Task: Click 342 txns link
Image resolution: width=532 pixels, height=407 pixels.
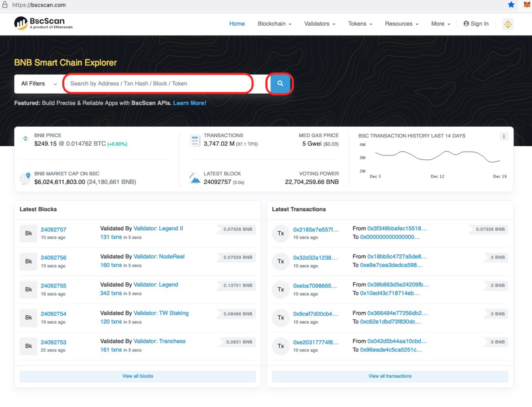Action: click(x=111, y=294)
